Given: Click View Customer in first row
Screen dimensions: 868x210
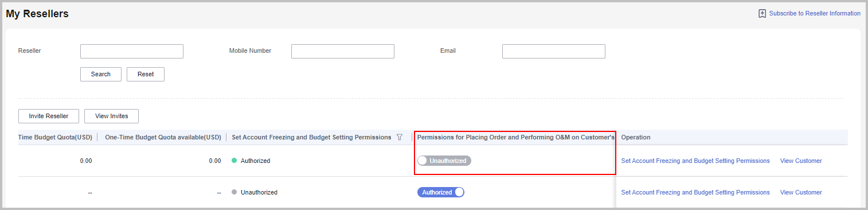Looking at the screenshot, I should point(801,161).
